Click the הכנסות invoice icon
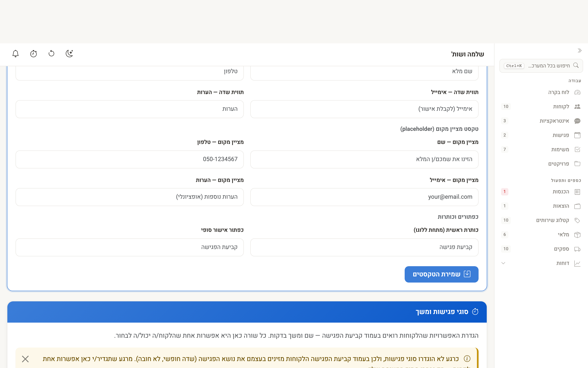 point(577,192)
